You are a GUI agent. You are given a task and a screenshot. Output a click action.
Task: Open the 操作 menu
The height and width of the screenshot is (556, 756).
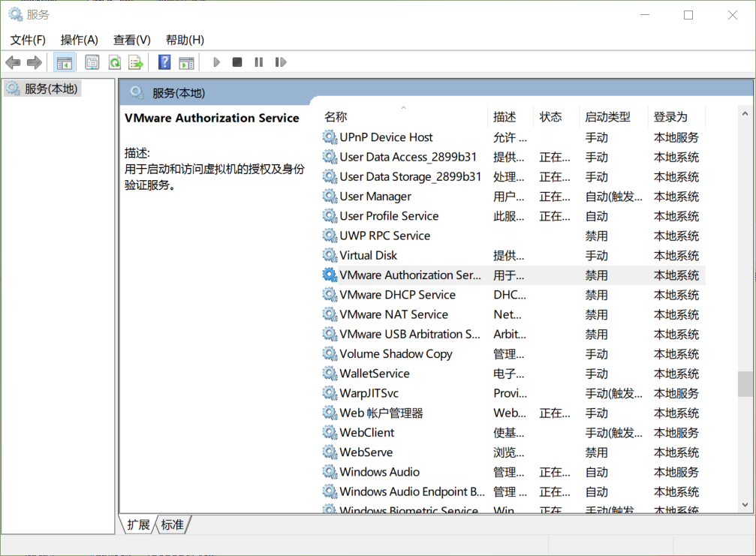coord(79,40)
